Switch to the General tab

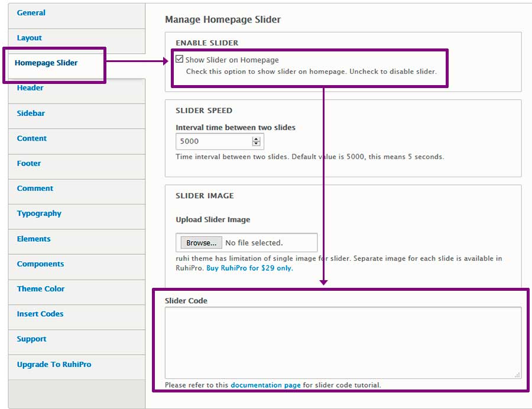(31, 13)
